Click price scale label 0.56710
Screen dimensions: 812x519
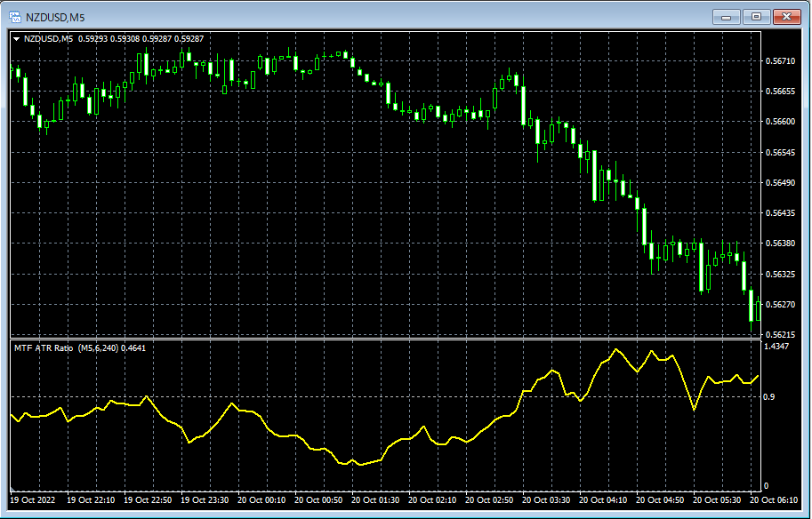[780, 61]
